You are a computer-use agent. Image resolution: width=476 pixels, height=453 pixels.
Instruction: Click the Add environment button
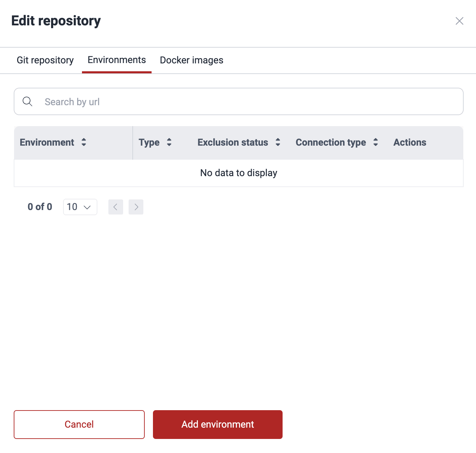(x=217, y=425)
